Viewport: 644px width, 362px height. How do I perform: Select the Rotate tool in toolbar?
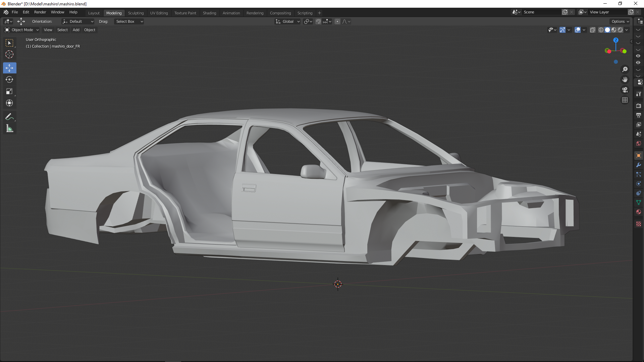coord(9,80)
